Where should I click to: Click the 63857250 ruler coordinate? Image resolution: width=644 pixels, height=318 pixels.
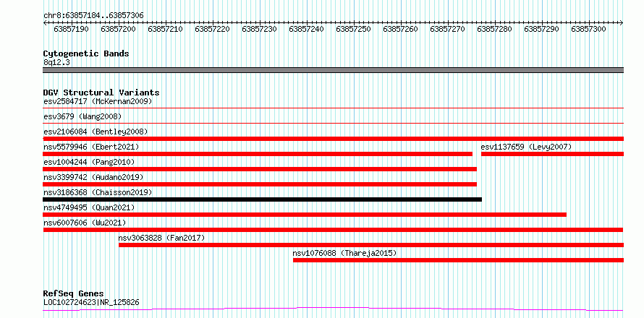pos(353,29)
